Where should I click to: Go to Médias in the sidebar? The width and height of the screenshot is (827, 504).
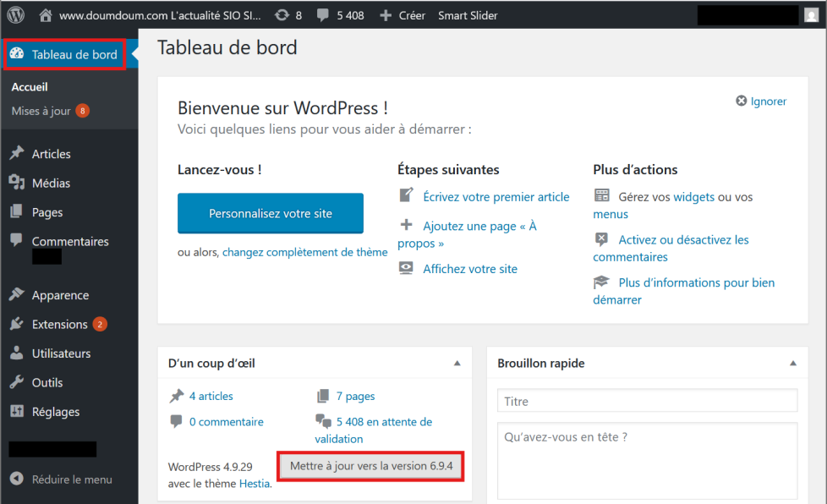(51, 184)
